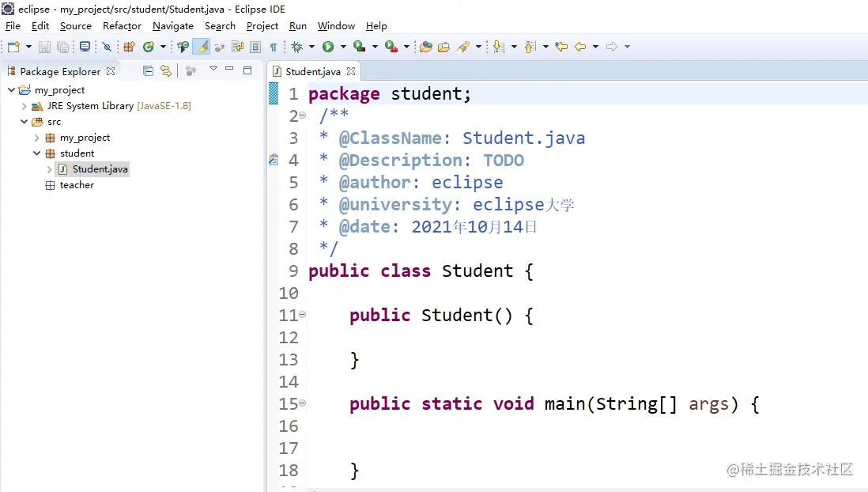Open the Debug dropdown arrow
Viewport: 868px width, 492px height.
(x=311, y=47)
